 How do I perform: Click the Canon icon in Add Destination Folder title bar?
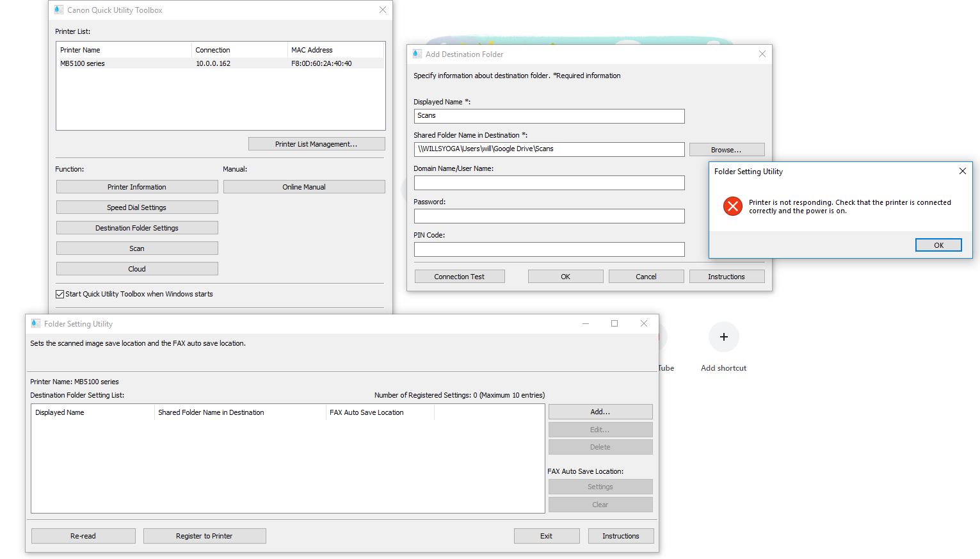pos(417,54)
